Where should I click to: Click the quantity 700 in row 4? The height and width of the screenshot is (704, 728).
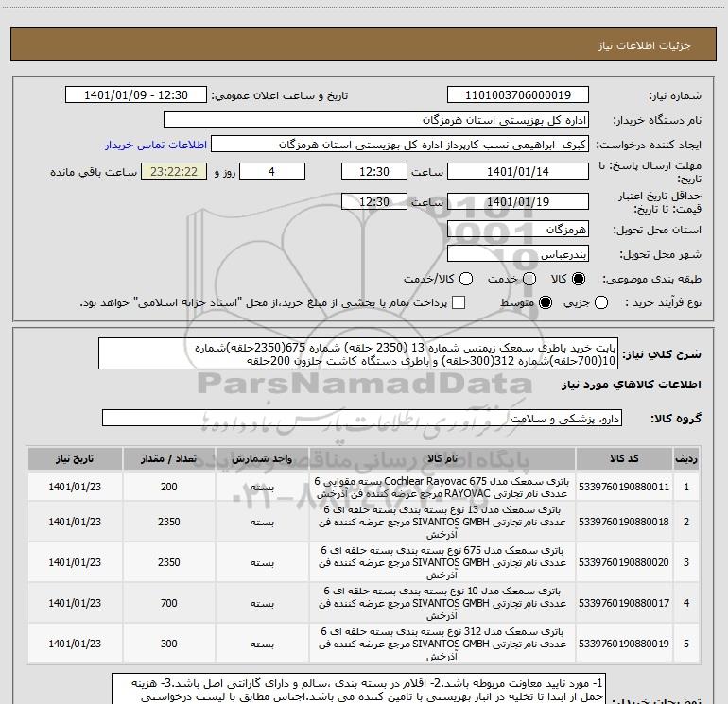[169, 603]
